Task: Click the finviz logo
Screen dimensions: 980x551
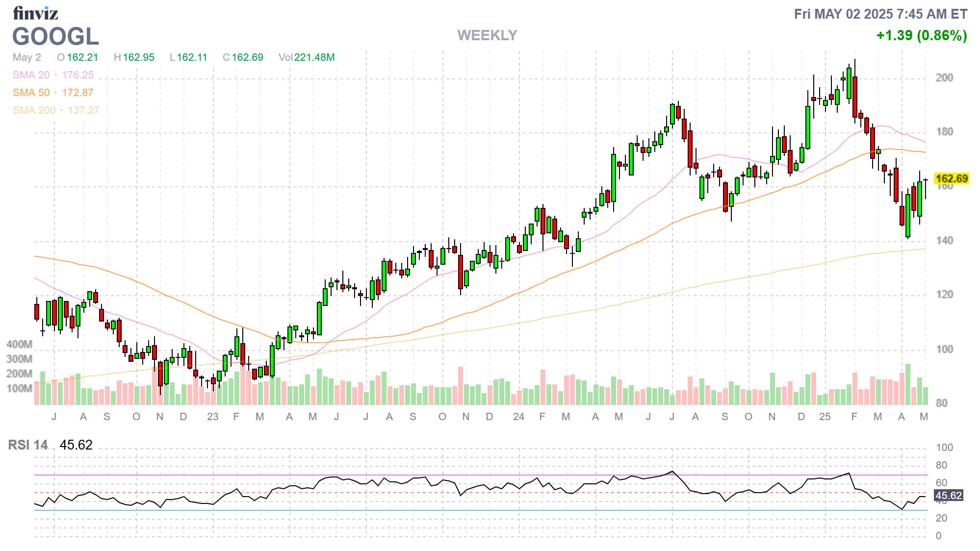Action: [35, 13]
